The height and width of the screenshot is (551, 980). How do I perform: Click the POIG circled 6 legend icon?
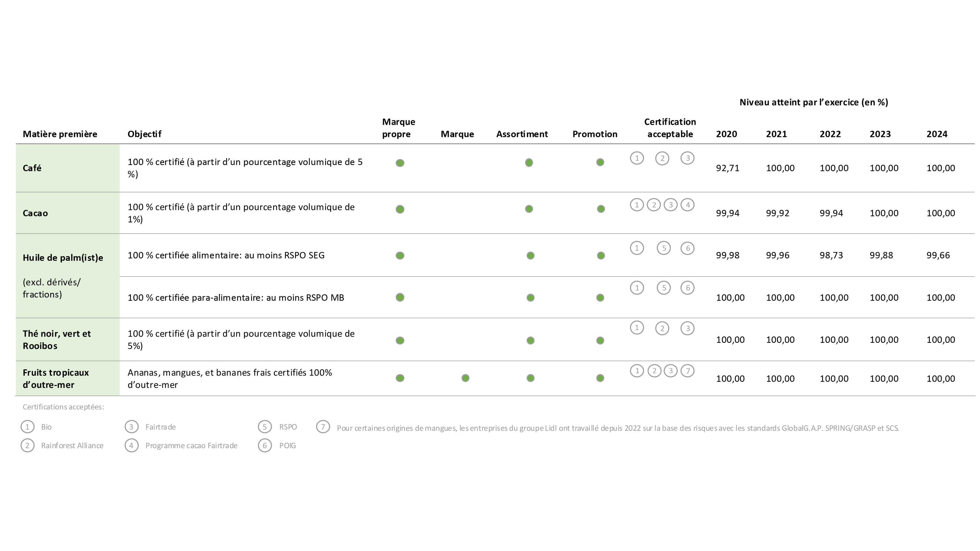[x=265, y=445]
